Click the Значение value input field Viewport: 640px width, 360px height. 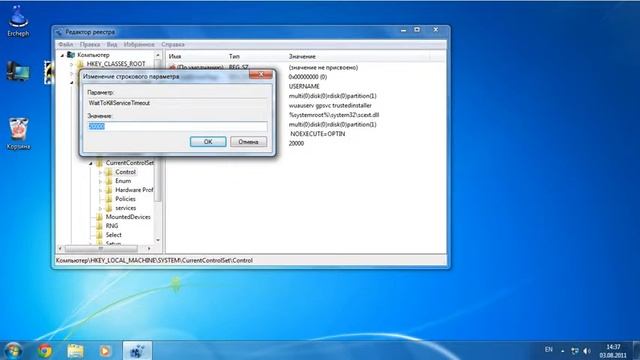coord(178,127)
